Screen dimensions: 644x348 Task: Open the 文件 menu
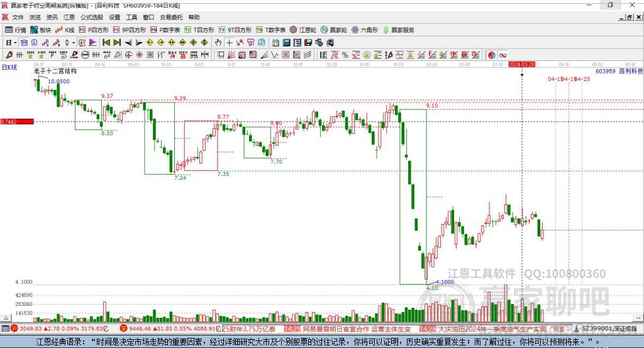(x=18, y=17)
